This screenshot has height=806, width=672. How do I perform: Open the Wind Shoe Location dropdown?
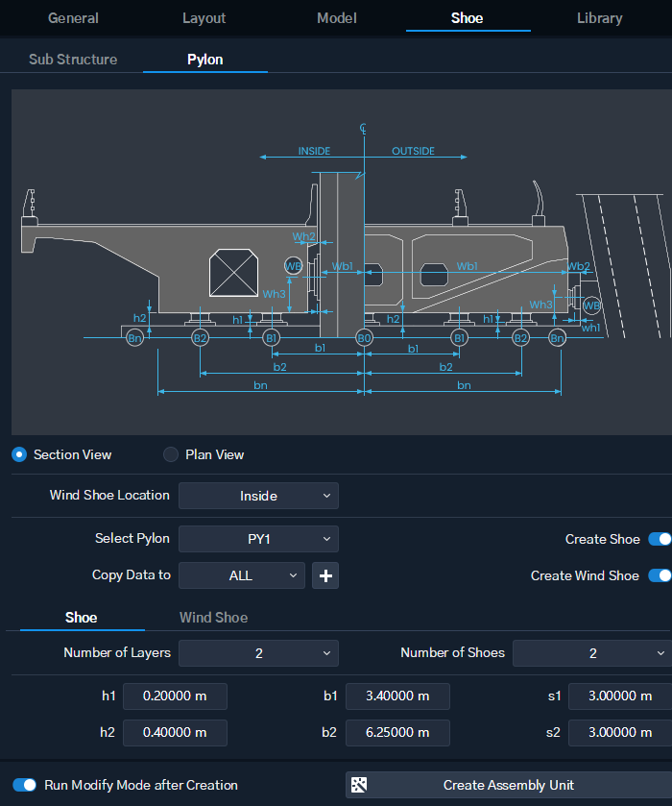click(x=258, y=496)
